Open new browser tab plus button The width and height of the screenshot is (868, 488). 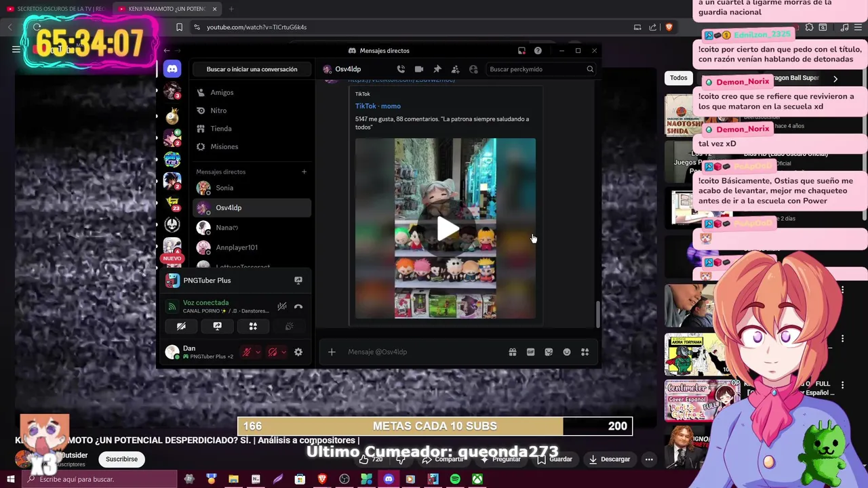click(x=231, y=9)
